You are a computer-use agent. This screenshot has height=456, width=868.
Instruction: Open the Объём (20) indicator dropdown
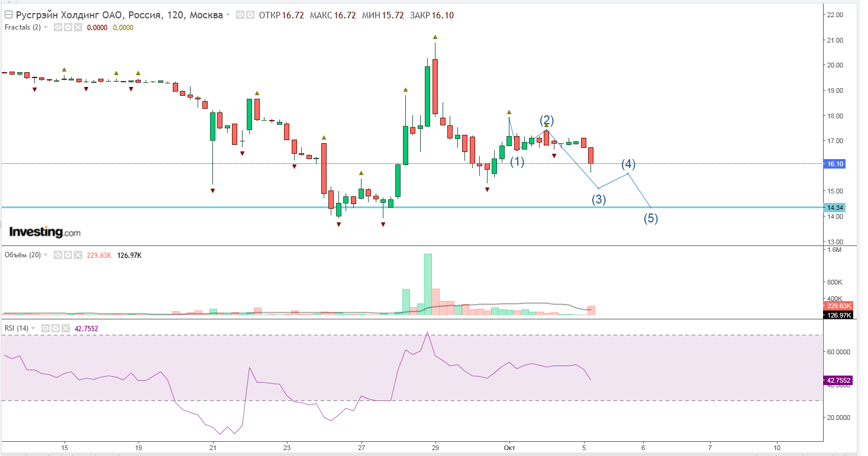click(46, 255)
